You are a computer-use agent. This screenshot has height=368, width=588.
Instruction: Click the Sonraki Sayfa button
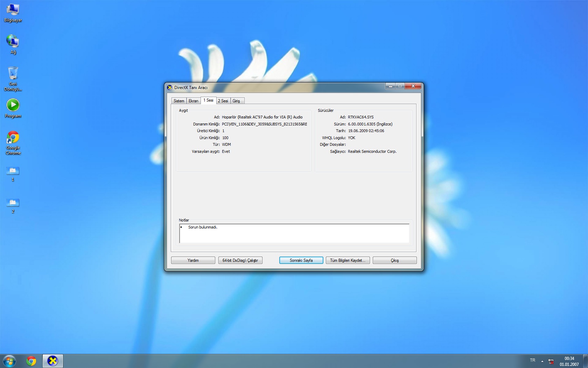click(301, 260)
